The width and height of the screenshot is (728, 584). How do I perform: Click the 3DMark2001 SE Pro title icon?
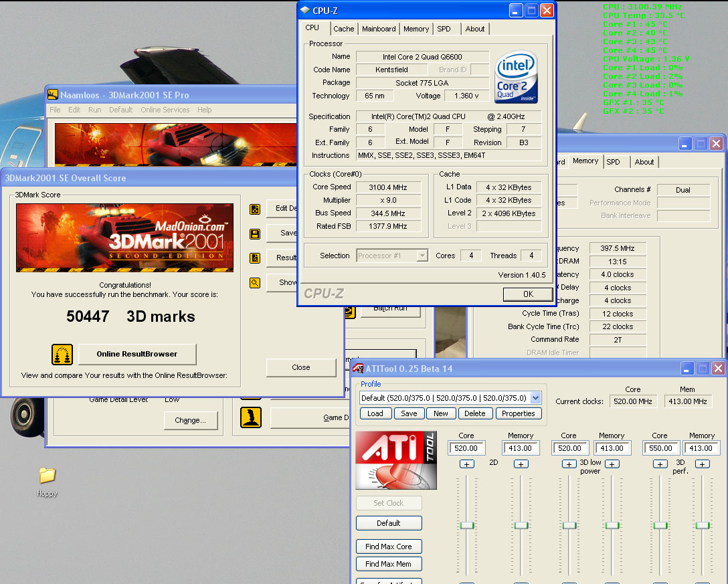(53, 95)
